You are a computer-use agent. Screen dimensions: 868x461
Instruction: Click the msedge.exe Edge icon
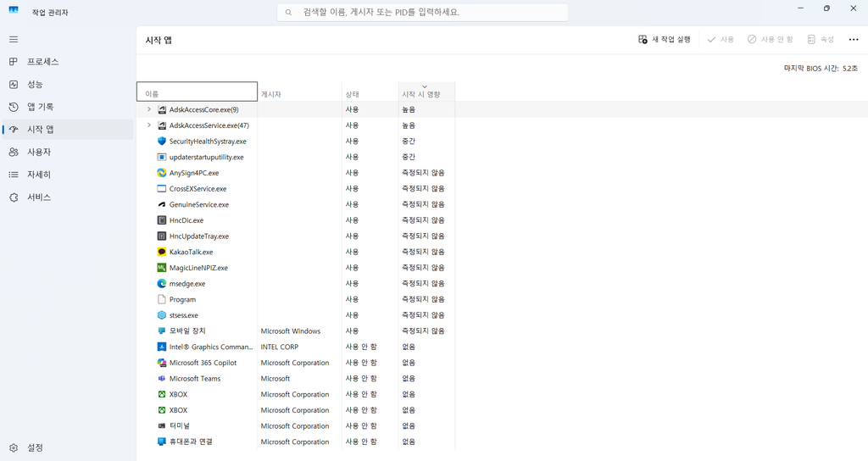click(x=162, y=283)
